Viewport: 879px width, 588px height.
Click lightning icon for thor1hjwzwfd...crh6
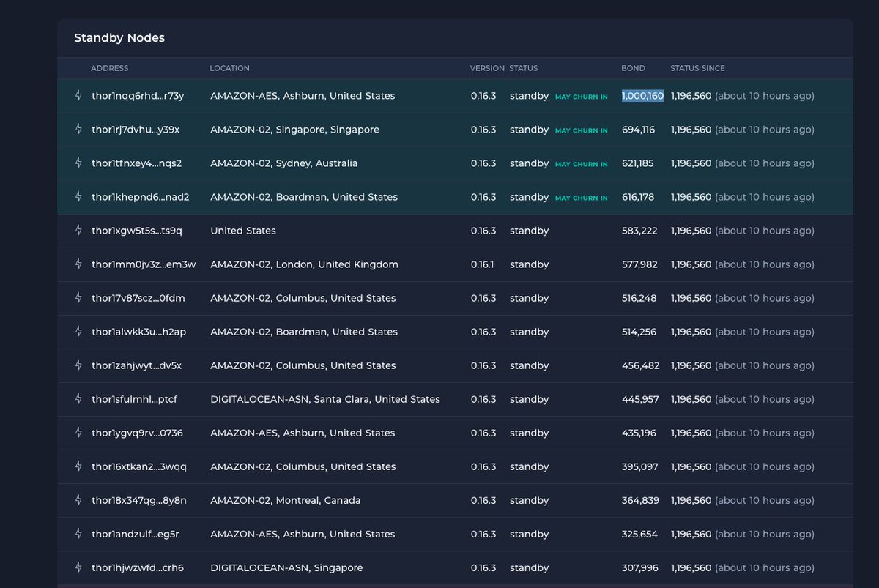pos(79,567)
